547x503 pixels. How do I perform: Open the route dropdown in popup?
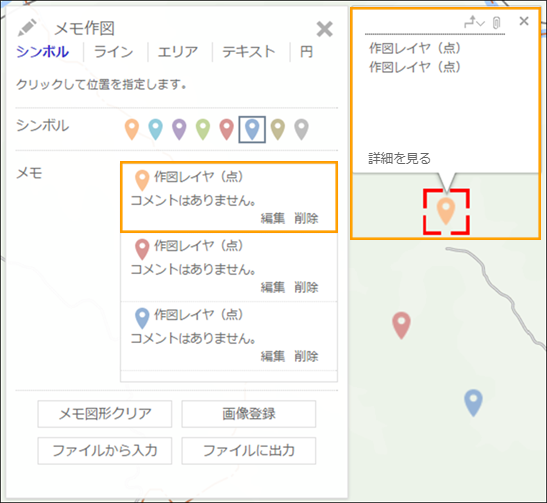[x=474, y=22]
